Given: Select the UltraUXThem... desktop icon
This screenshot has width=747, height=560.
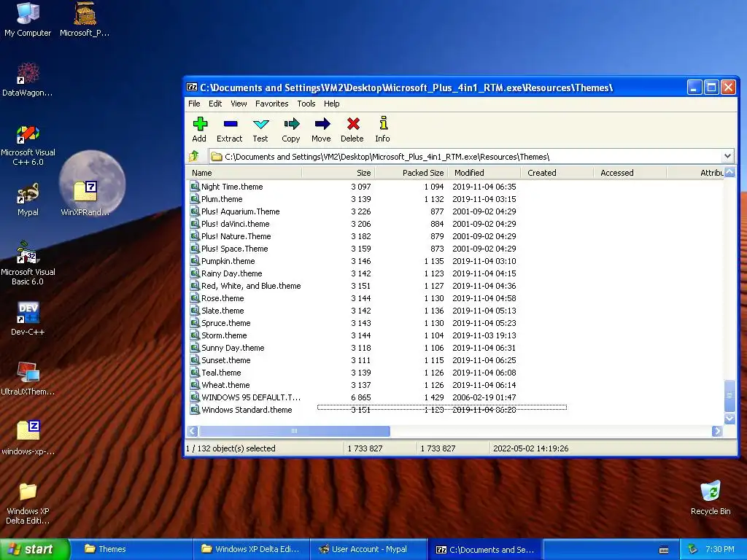Looking at the screenshot, I should 28,378.
